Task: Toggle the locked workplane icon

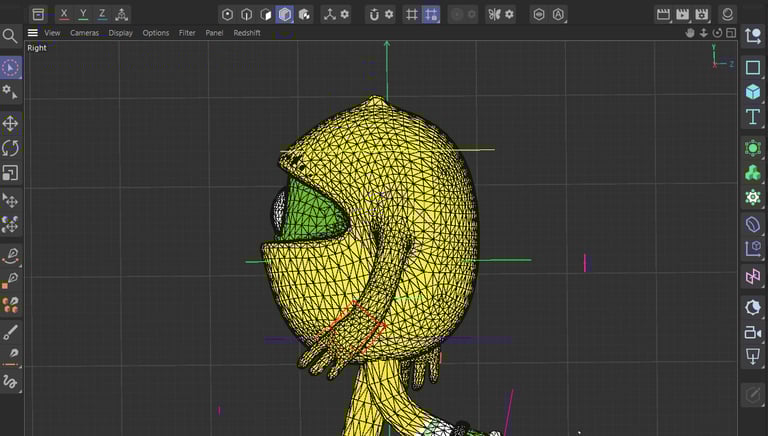Action: click(x=431, y=14)
